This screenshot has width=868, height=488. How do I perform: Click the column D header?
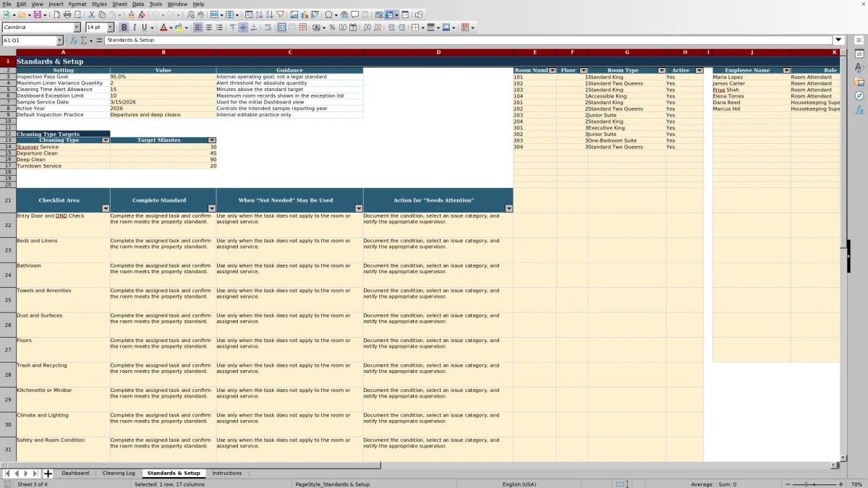[x=438, y=52]
